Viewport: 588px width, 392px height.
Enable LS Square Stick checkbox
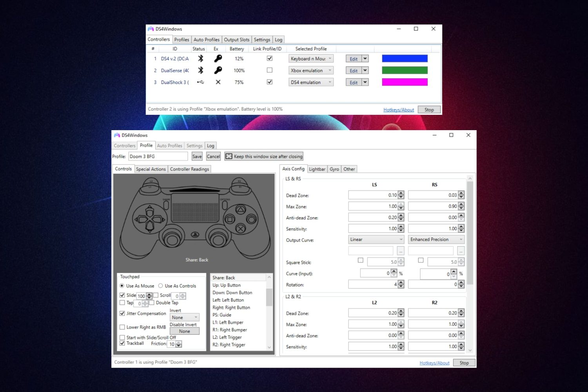tap(360, 260)
